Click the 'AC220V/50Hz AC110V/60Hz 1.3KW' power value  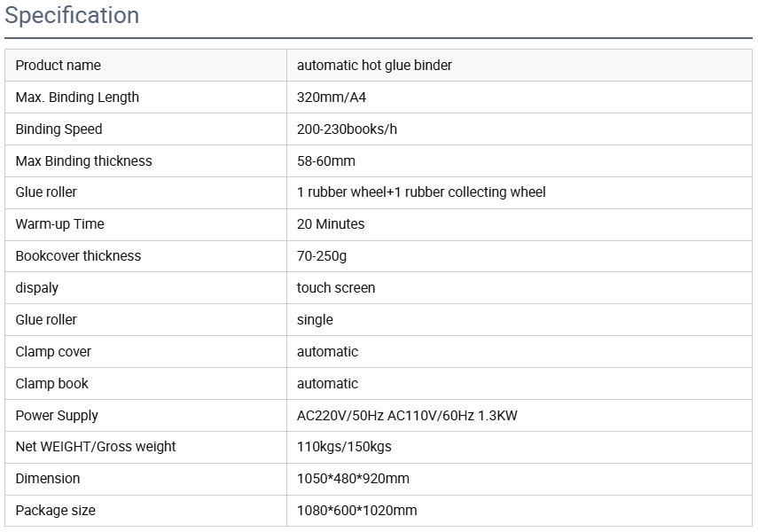[407, 416]
